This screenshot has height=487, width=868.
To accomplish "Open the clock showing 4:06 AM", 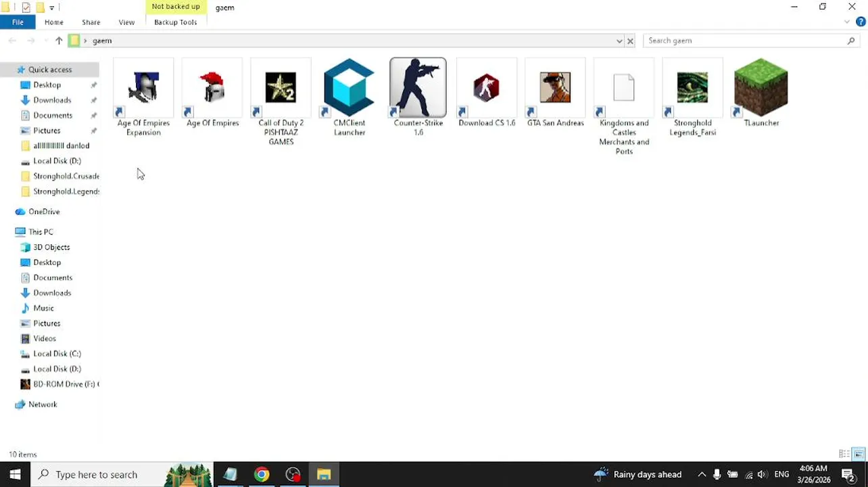I will 813,474.
